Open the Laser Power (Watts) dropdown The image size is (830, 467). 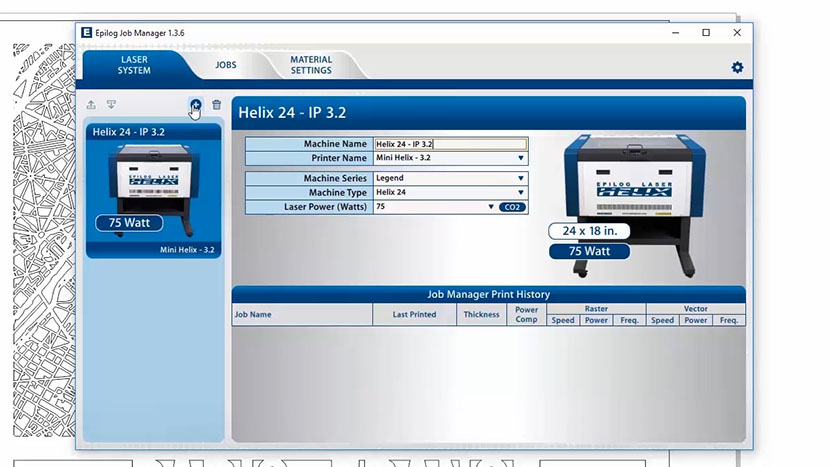coord(491,207)
